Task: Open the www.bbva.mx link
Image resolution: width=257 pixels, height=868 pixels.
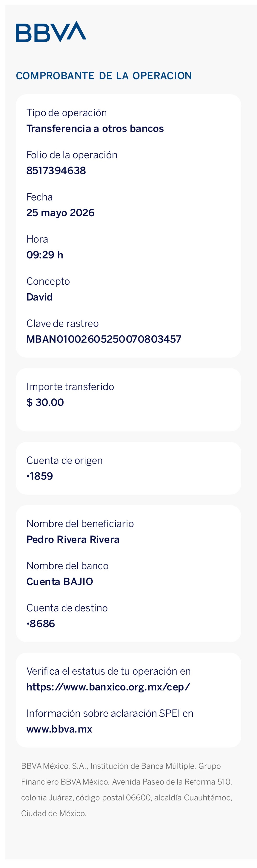Action: [59, 729]
